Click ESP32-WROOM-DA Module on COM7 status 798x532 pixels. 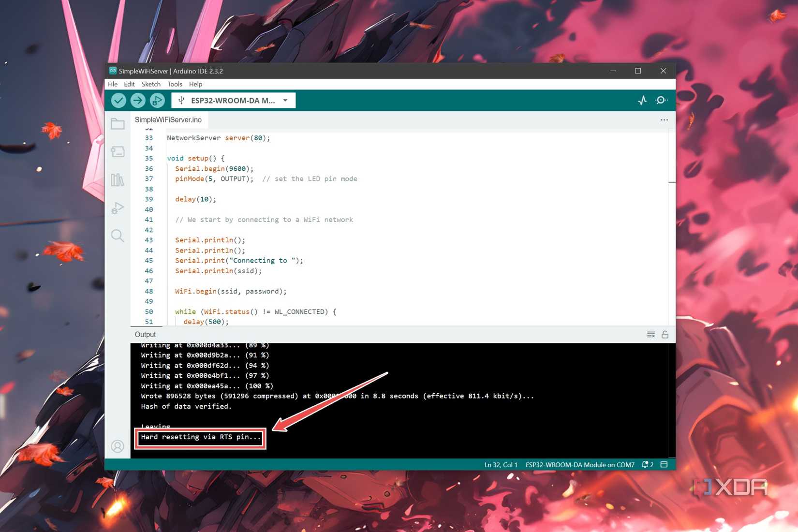click(x=580, y=465)
